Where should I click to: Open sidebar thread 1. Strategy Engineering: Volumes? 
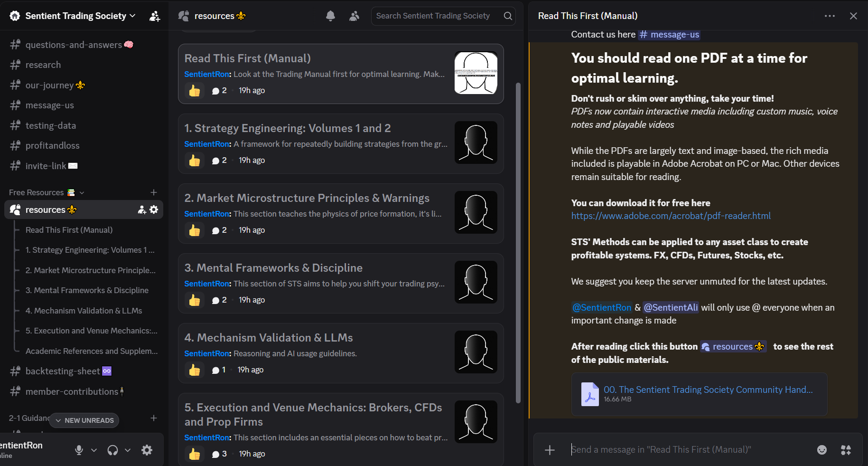point(90,250)
